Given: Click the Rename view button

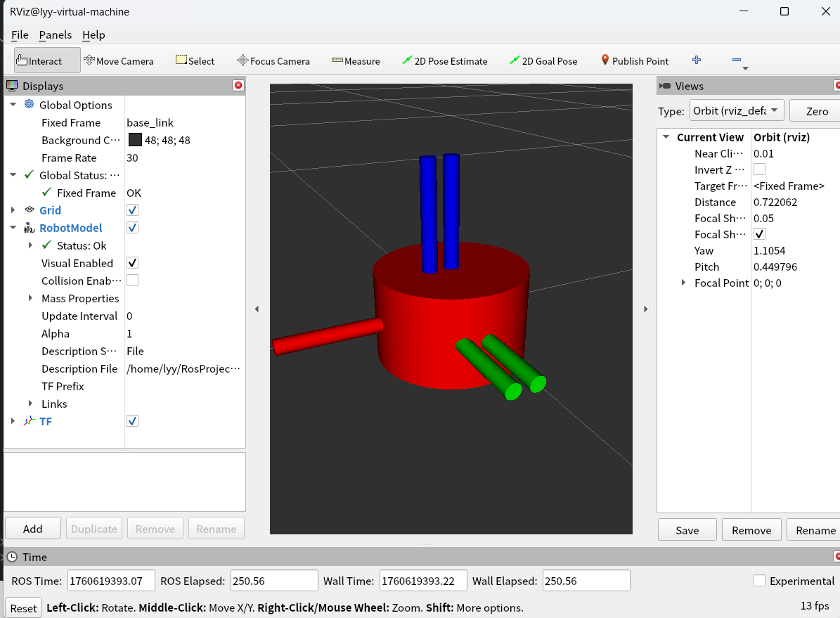Looking at the screenshot, I should [x=813, y=530].
